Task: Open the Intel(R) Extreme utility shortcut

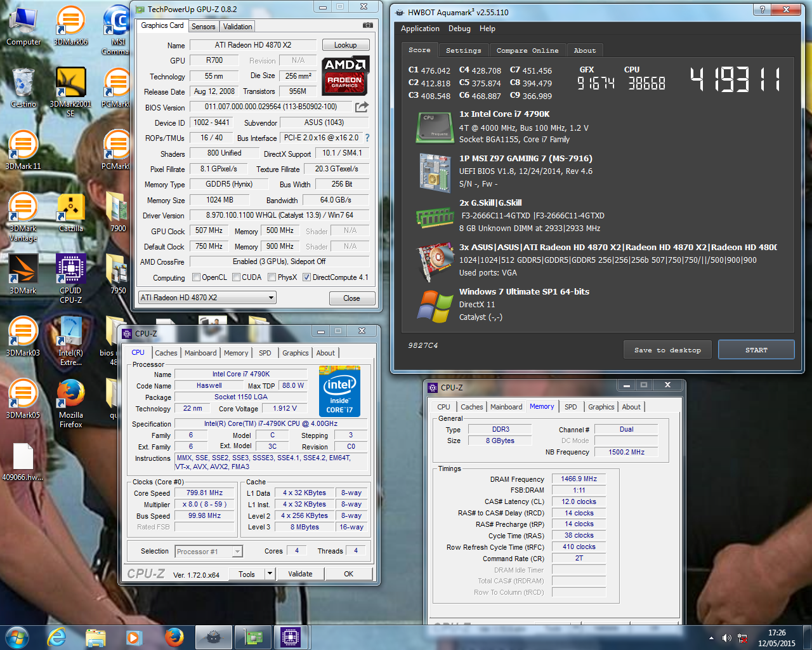Action: 70,342
